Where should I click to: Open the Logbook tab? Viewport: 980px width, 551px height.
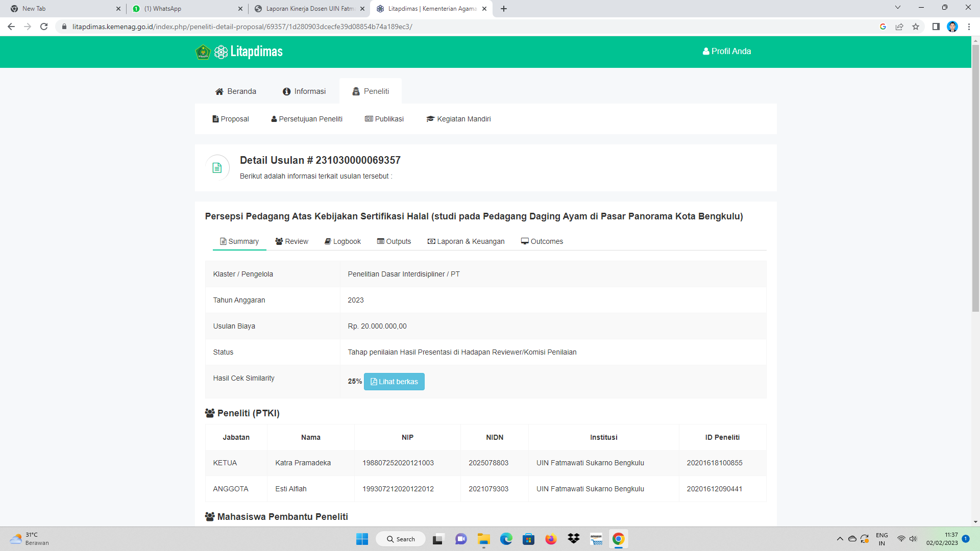(342, 241)
